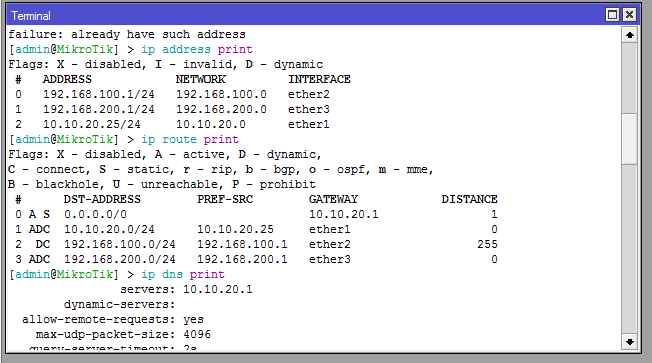Click gateway 10.10.20.1 in route table
This screenshot has width=652, height=363.
[343, 214]
